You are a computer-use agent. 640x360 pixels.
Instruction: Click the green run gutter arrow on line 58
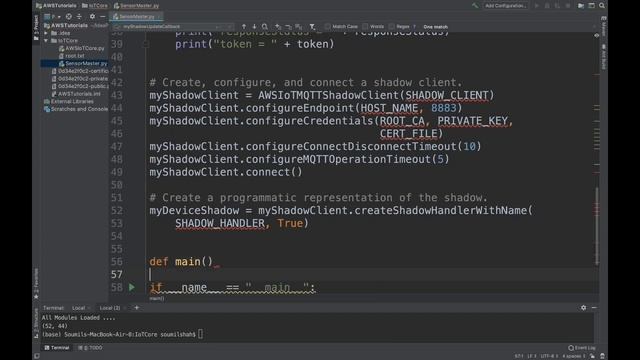pyautogui.click(x=131, y=287)
